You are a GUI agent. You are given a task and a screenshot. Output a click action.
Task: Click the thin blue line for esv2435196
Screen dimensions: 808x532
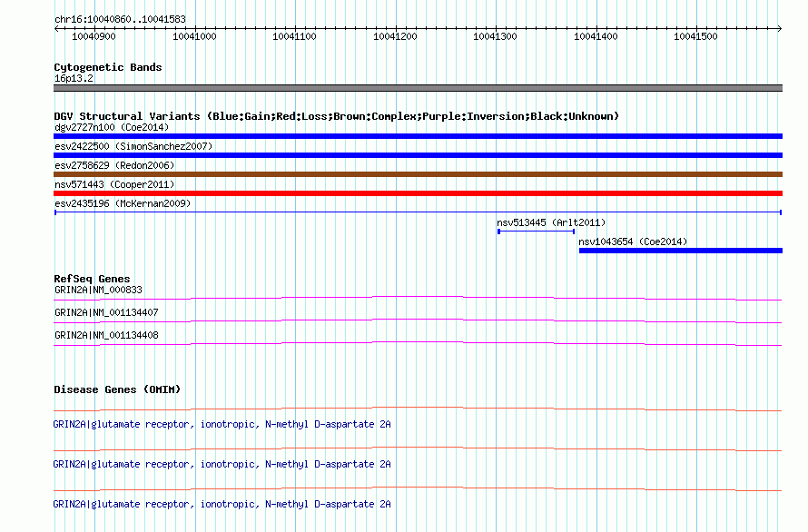click(x=418, y=212)
